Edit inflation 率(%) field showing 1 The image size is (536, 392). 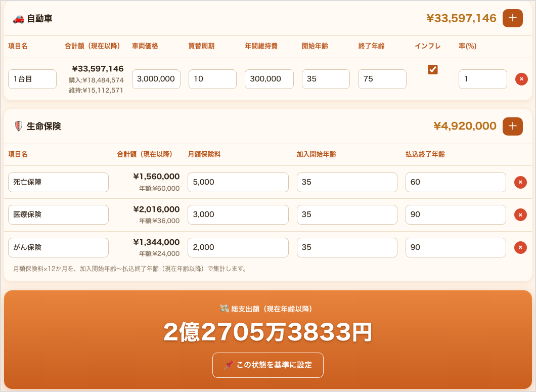point(483,79)
